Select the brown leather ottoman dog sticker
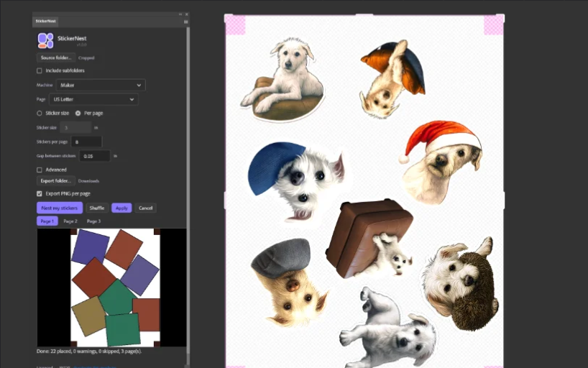588x368 pixels. [x=369, y=238]
